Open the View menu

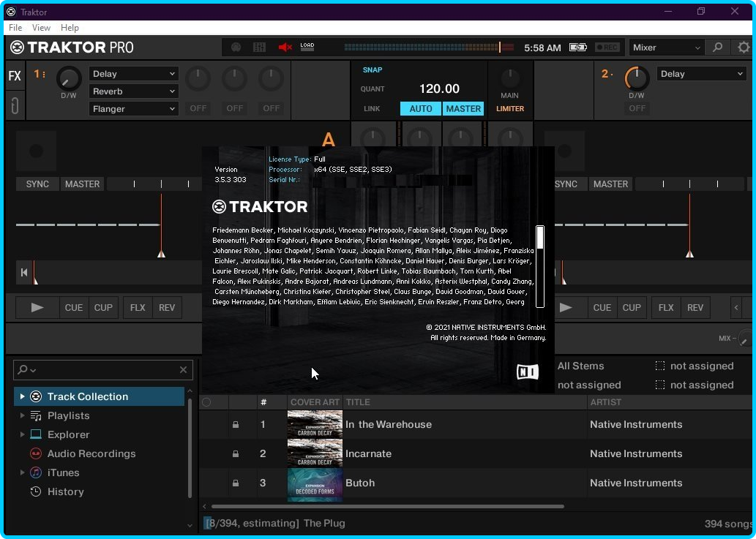point(41,28)
